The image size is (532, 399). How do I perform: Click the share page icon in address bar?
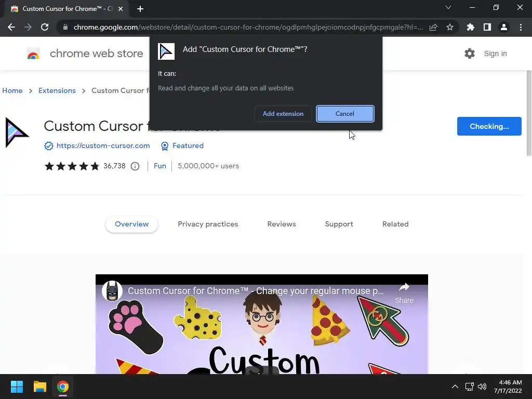433,27
